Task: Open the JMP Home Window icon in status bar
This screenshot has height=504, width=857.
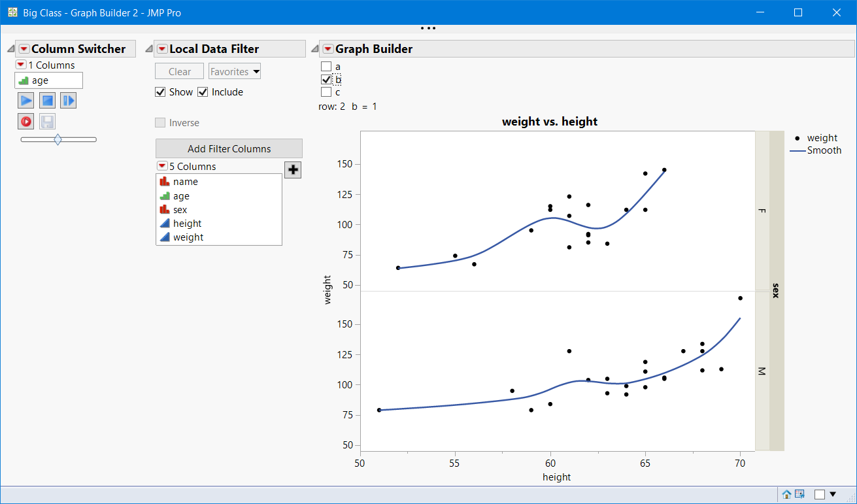Action: pyautogui.click(x=786, y=494)
